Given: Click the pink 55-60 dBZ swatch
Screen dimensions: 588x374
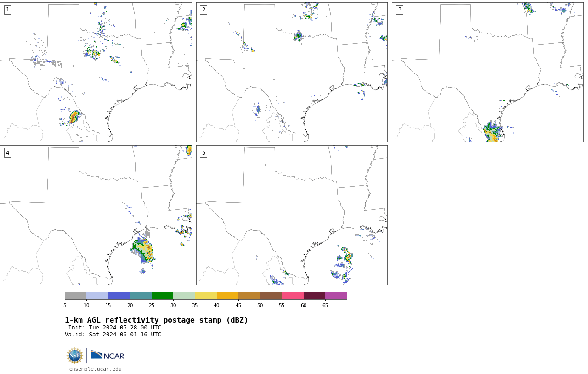Looking at the screenshot, I should point(293,296).
